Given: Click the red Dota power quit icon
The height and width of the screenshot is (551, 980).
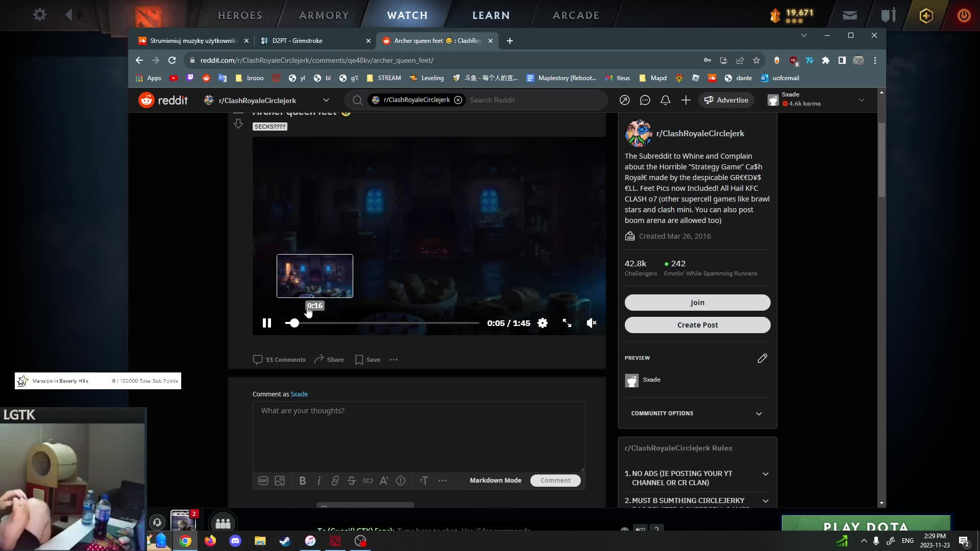Looking at the screenshot, I should click(964, 15).
